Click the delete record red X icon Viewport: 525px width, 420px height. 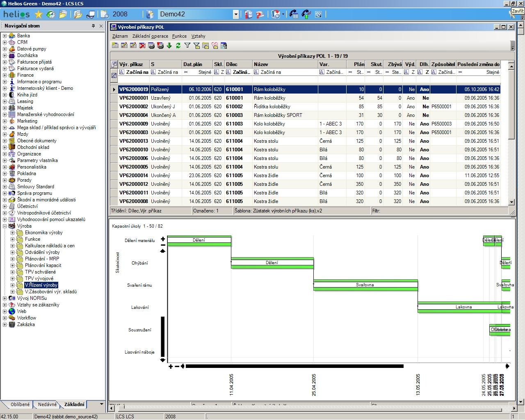tap(142, 46)
